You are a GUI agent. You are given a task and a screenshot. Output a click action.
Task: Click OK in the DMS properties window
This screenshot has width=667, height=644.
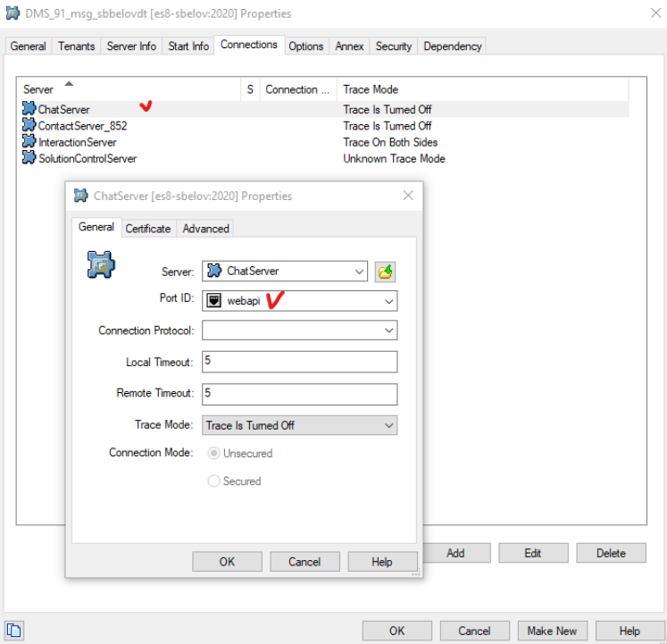tap(396, 631)
